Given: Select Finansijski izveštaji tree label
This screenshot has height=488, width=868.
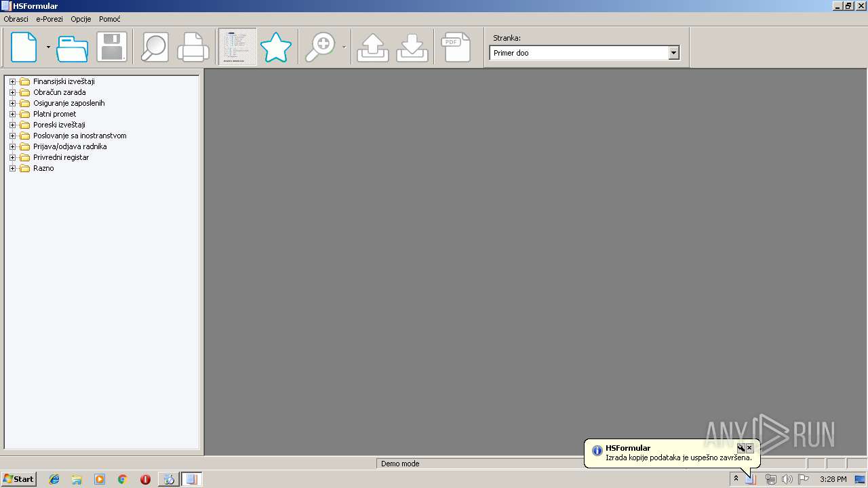Looking at the screenshot, I should pyautogui.click(x=64, y=81).
